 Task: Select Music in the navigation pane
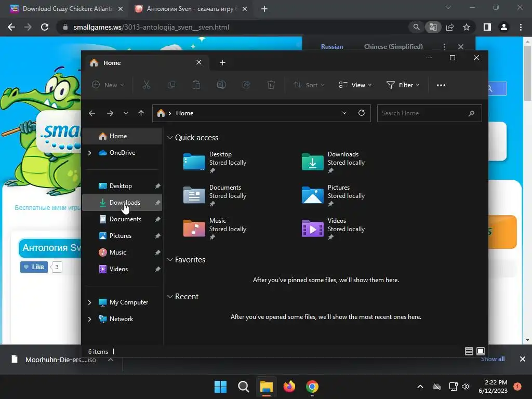pyautogui.click(x=122, y=252)
